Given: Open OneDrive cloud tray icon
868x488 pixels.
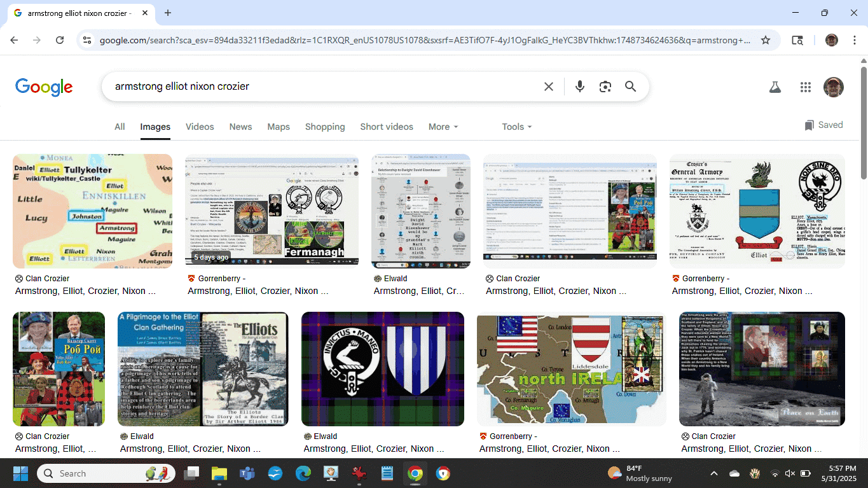Looking at the screenshot, I should coord(734,473).
